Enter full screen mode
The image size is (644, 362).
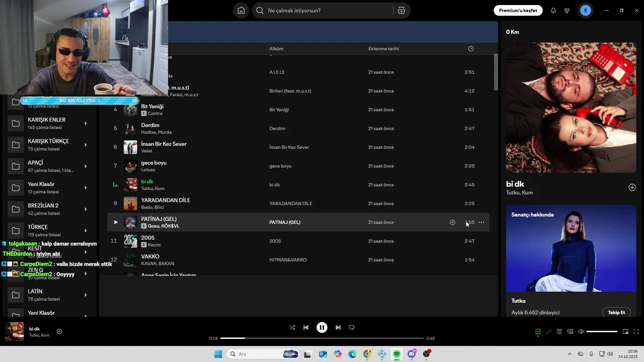click(x=636, y=332)
